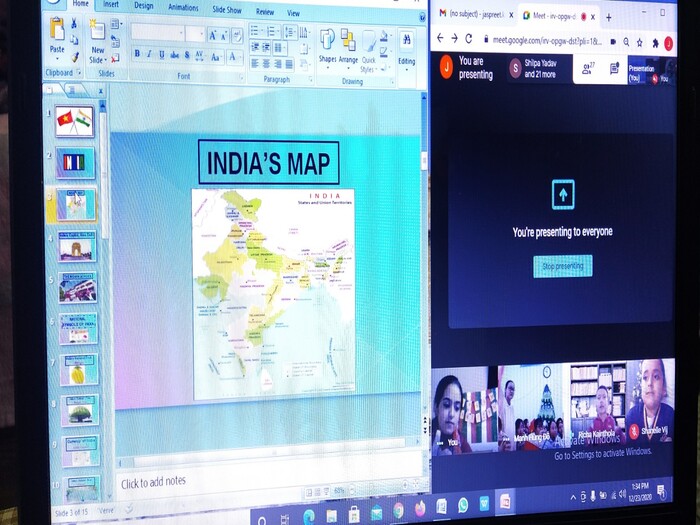Open the Editing group menu
Image resolution: width=700 pixels, height=525 pixels.
pos(407,49)
